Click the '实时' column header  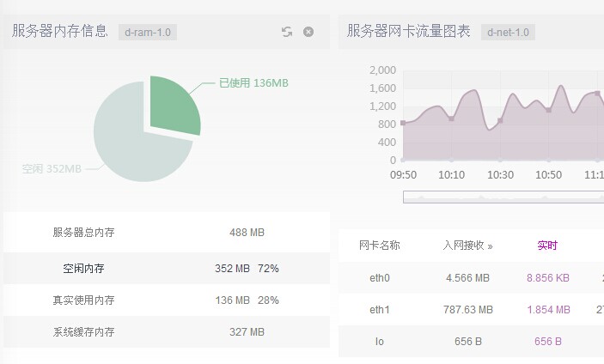click(x=547, y=246)
